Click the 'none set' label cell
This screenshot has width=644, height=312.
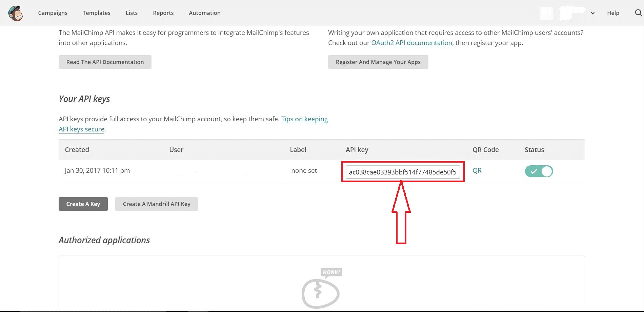[304, 170]
